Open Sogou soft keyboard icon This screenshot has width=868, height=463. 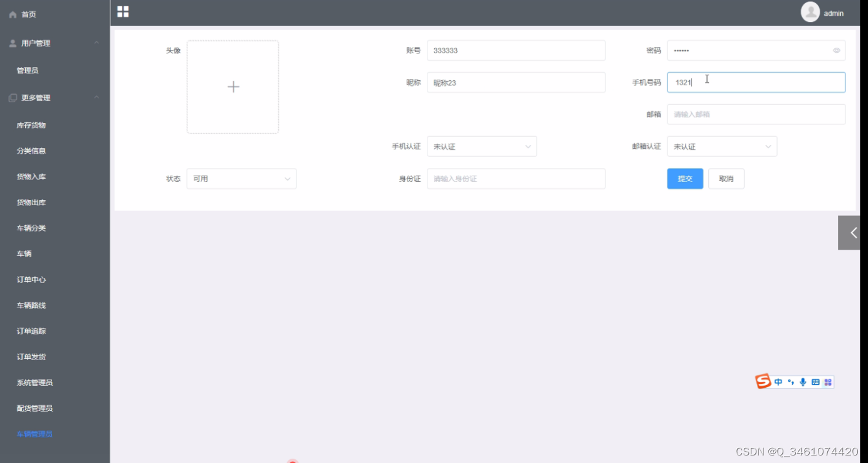[x=815, y=382]
